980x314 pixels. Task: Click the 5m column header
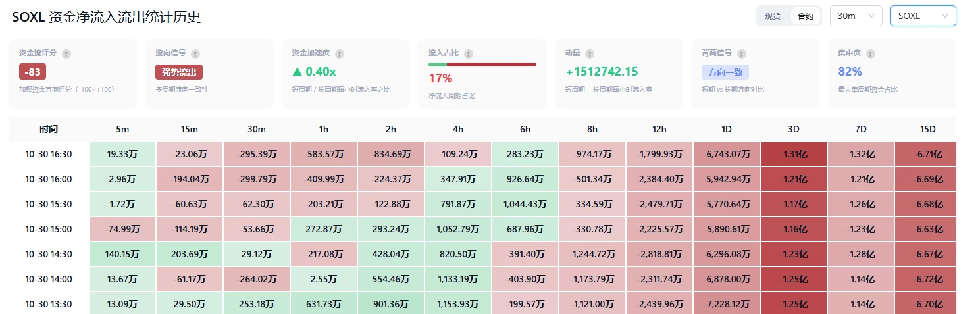122,129
